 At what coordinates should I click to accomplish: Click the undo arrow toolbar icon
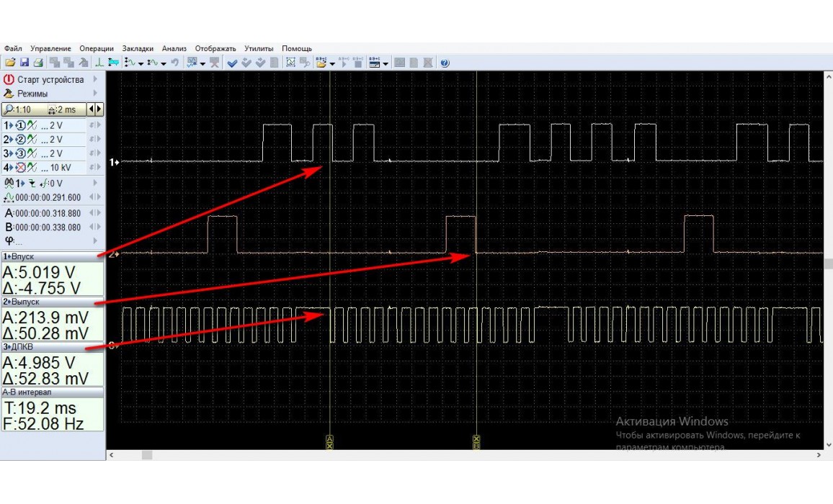click(174, 63)
